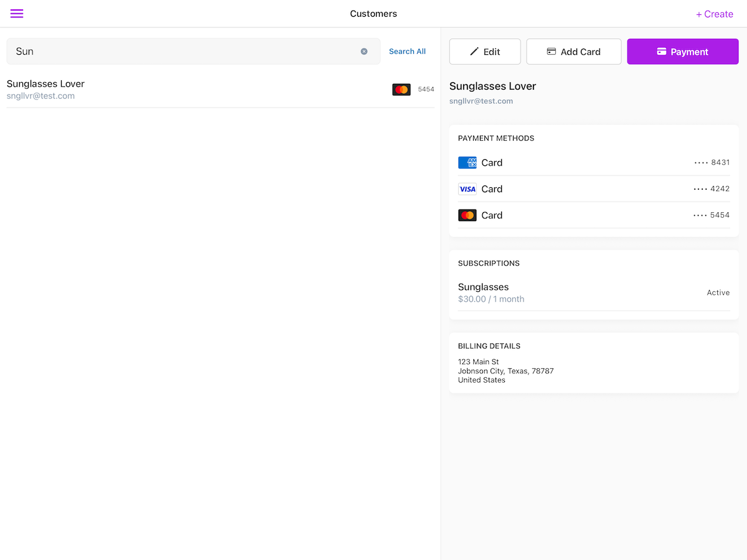This screenshot has width=747, height=560.
Task: Open the hamburger menu icon
Action: (17, 14)
